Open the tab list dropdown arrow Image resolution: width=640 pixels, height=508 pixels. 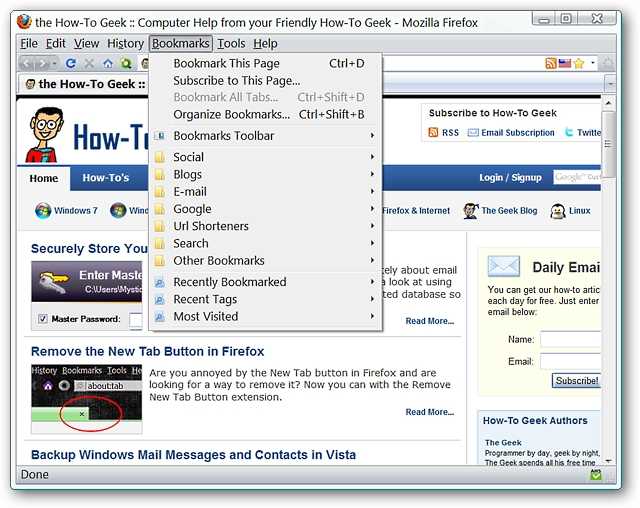pyautogui.click(x=611, y=84)
